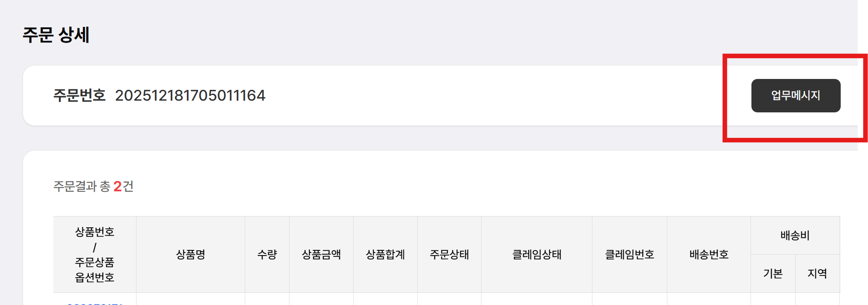
Task: Click the order number 202512181705011164
Action: tap(190, 95)
